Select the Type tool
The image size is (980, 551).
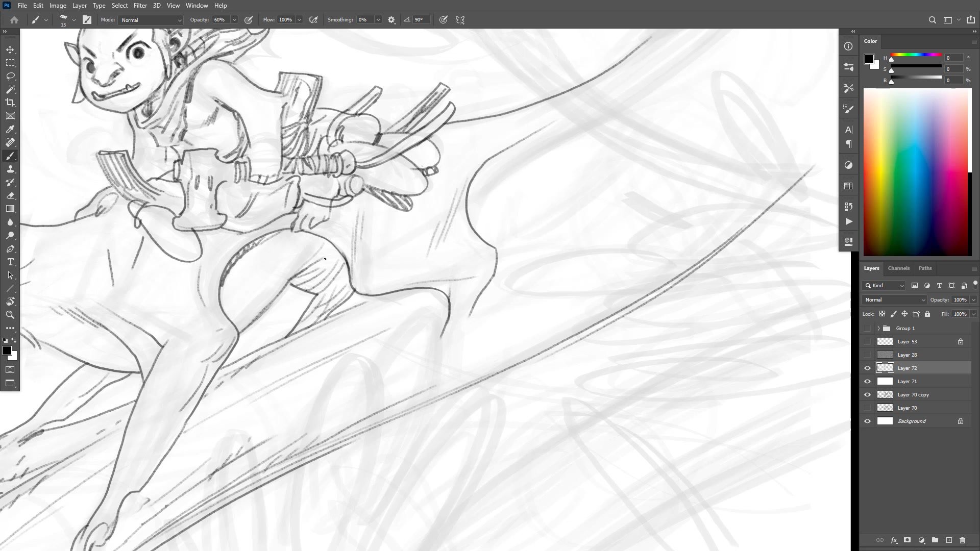tap(10, 262)
